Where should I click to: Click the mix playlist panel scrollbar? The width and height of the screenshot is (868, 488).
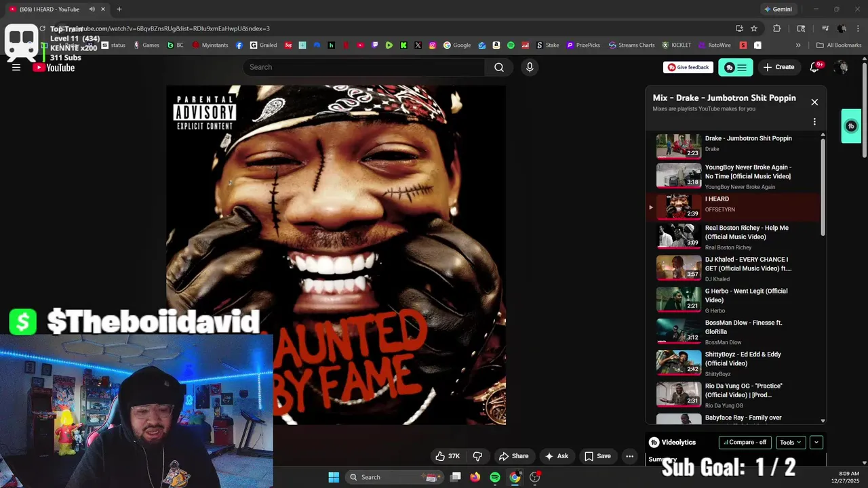(x=823, y=186)
